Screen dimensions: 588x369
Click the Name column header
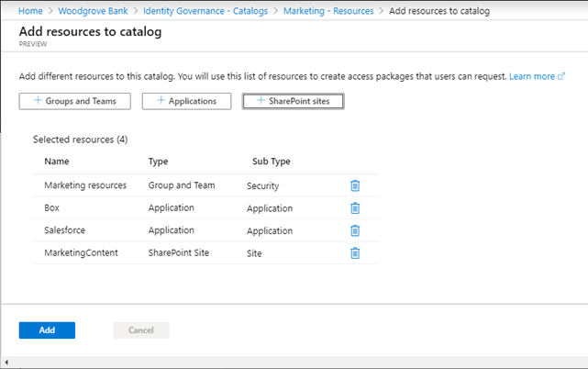pos(57,162)
